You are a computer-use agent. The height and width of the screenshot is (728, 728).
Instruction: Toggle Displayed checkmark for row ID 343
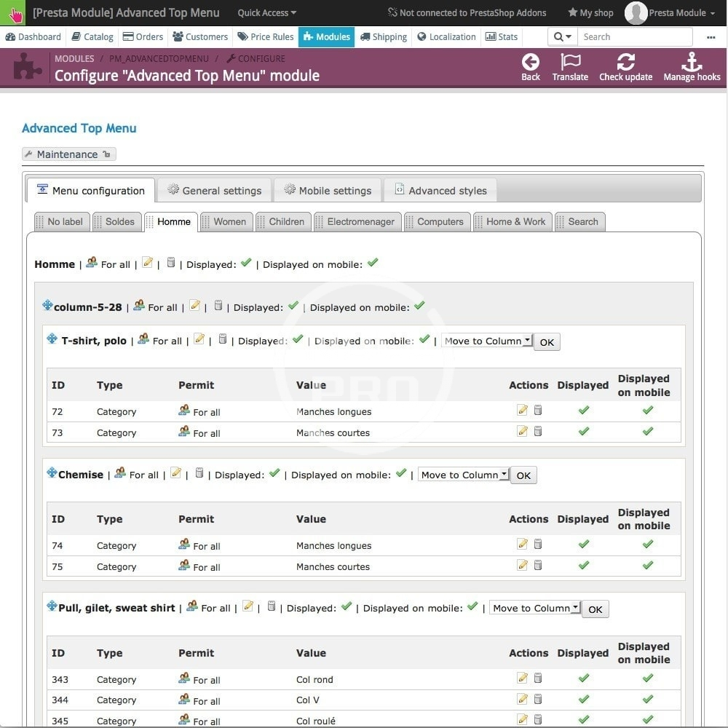click(583, 678)
